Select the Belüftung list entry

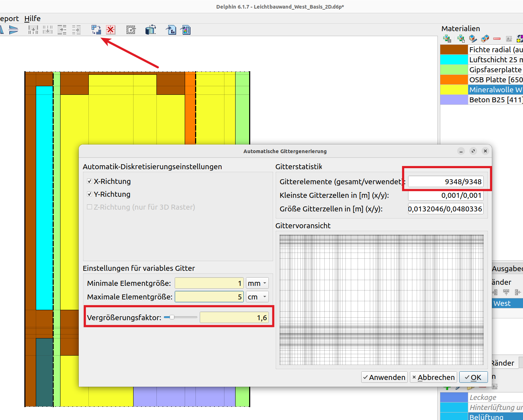click(x=495, y=417)
